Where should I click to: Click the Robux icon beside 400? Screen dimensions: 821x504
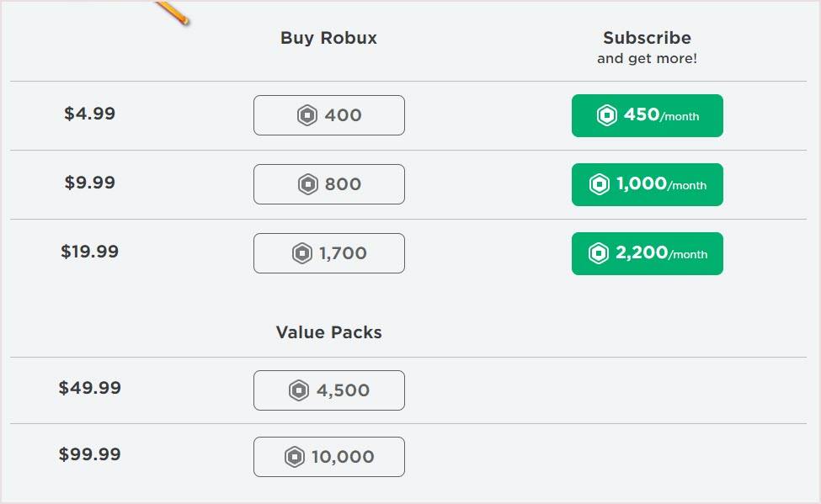click(x=307, y=115)
